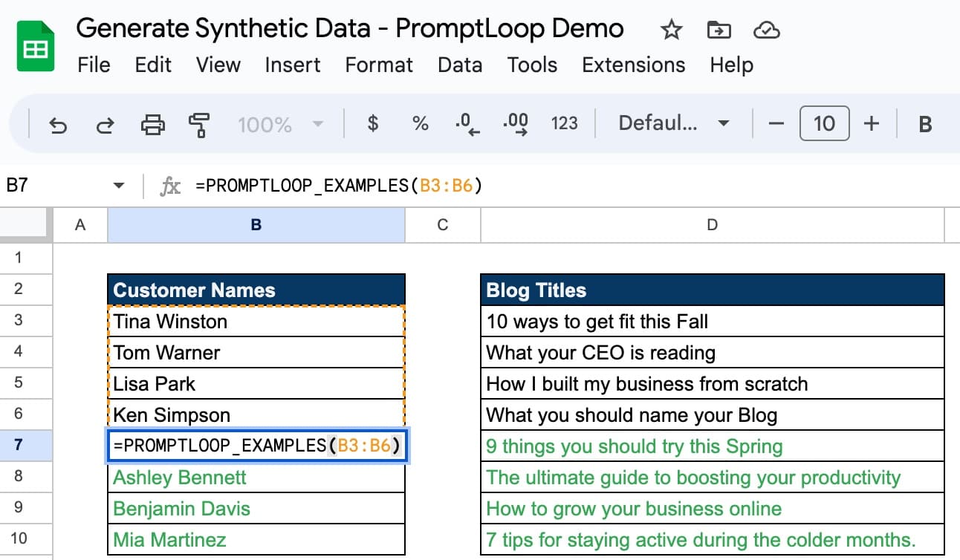This screenshot has width=960, height=560.
Task: Open the Extensions menu
Action: coord(634,65)
